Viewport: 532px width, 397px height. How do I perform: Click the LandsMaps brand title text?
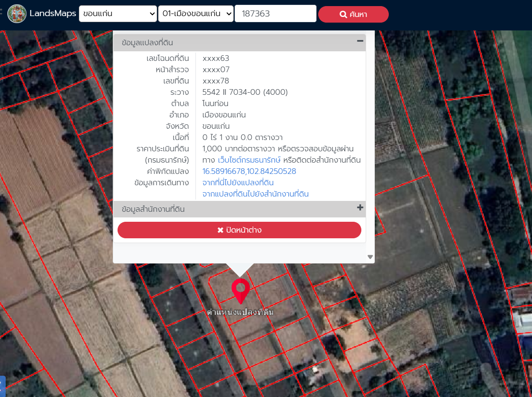(x=53, y=13)
